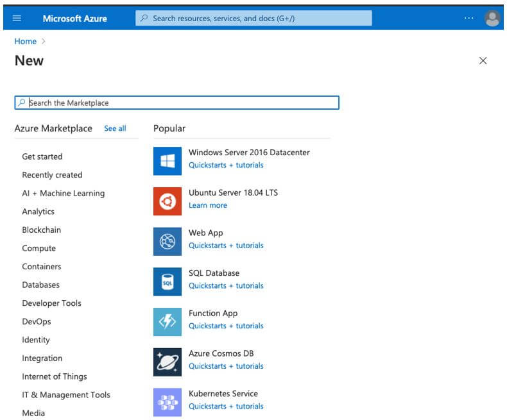Click the Kubernetes Service icon
The height and width of the screenshot is (420, 507).
(168, 402)
